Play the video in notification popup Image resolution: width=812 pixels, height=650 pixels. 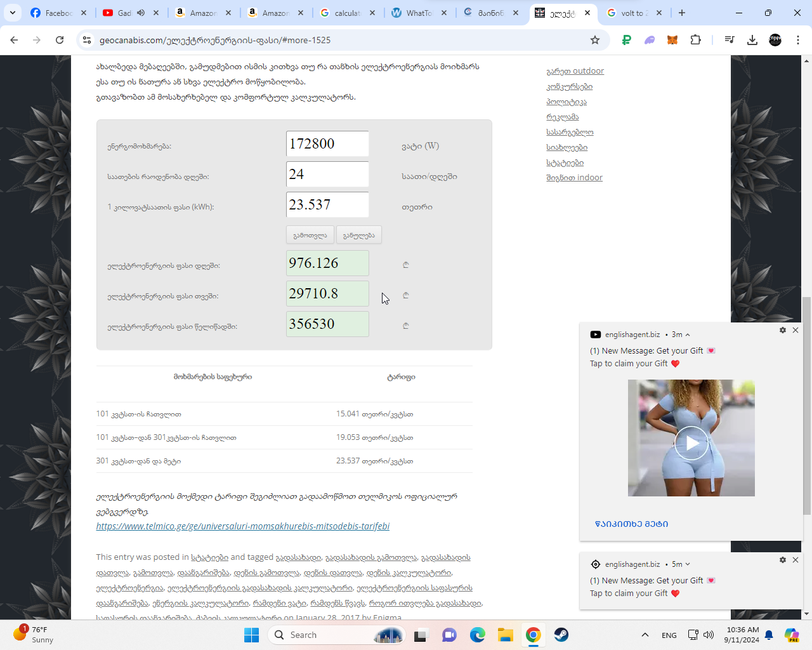[691, 442]
